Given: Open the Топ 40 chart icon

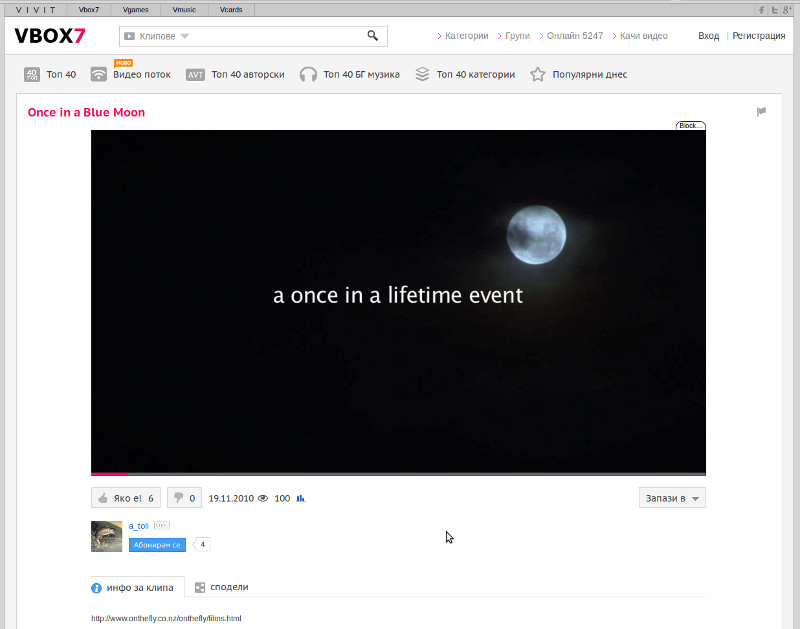Looking at the screenshot, I should [x=32, y=74].
